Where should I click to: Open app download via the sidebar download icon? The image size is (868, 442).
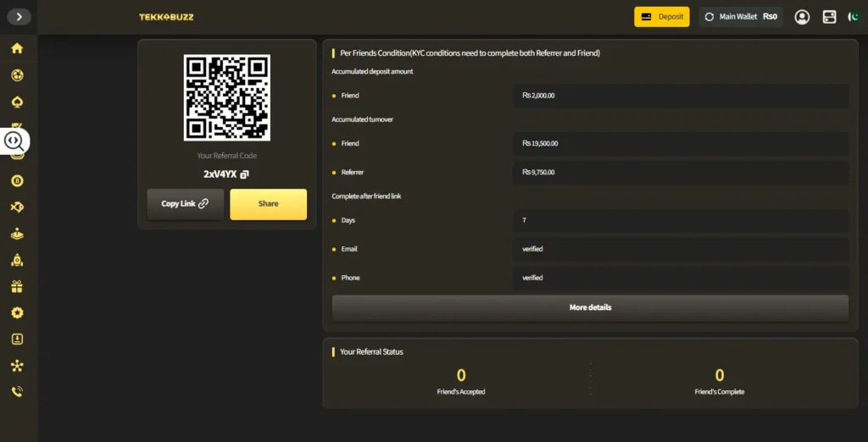point(17,339)
